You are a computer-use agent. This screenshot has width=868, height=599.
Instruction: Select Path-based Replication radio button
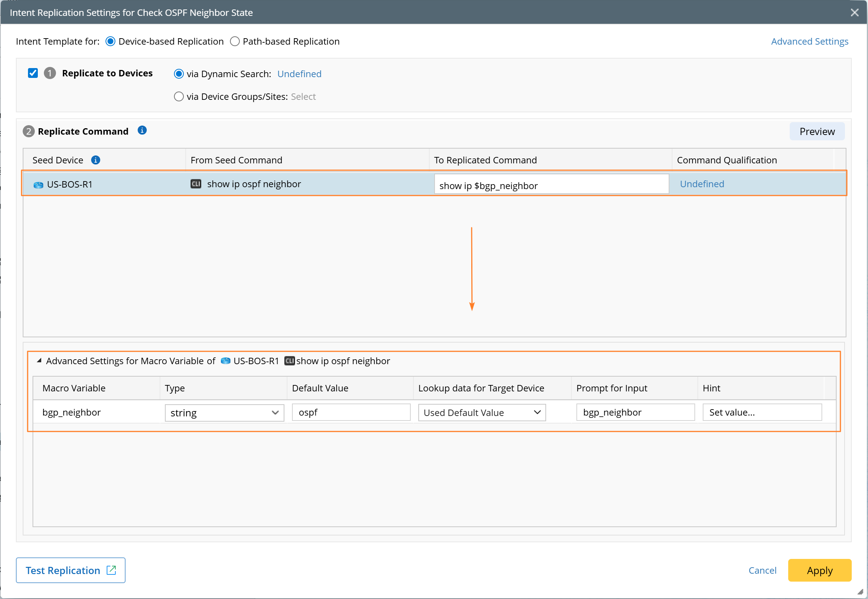235,41
